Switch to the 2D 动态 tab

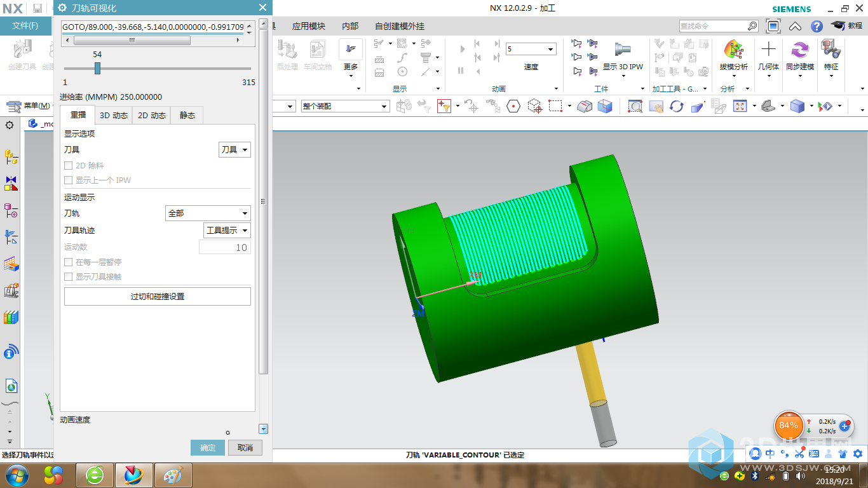(x=152, y=115)
